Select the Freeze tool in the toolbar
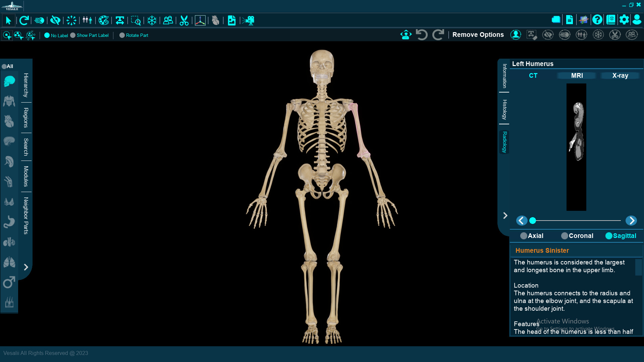 (x=152, y=20)
